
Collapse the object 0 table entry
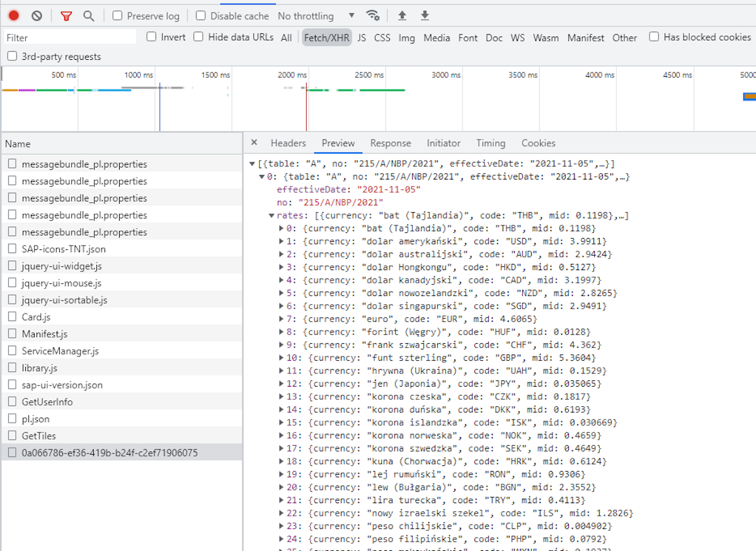point(262,177)
